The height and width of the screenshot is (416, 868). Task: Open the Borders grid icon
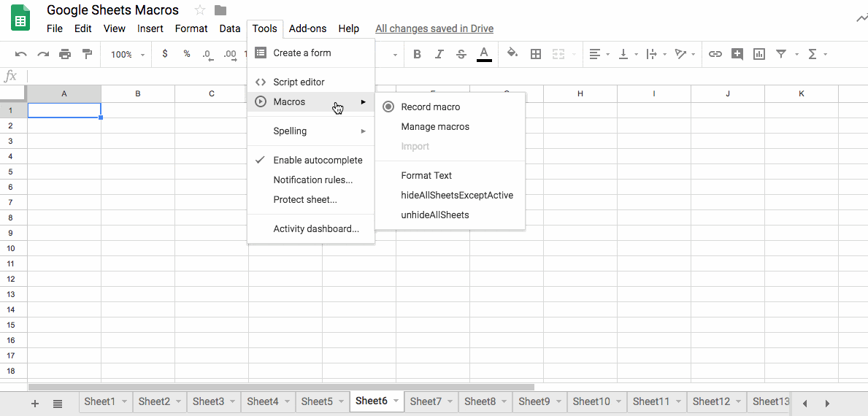[535, 54]
